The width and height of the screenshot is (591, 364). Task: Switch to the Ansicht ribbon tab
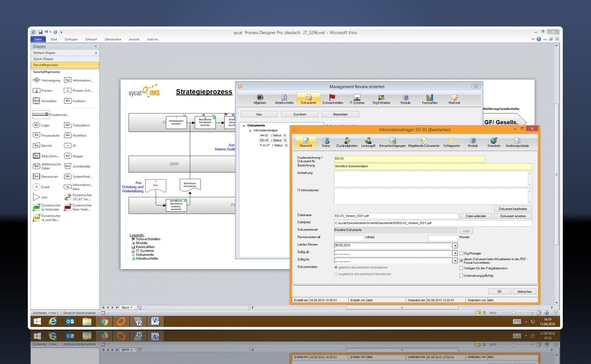[x=134, y=39]
